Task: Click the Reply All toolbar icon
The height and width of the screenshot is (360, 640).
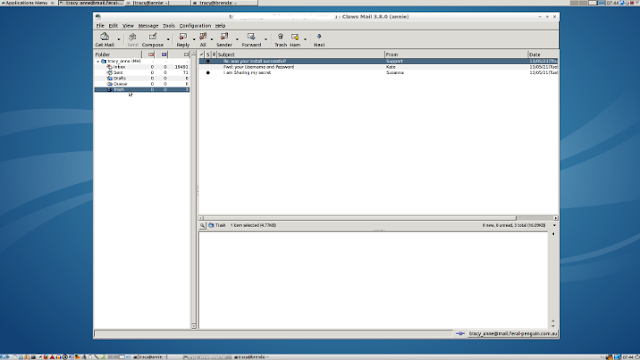Action: click(203, 37)
